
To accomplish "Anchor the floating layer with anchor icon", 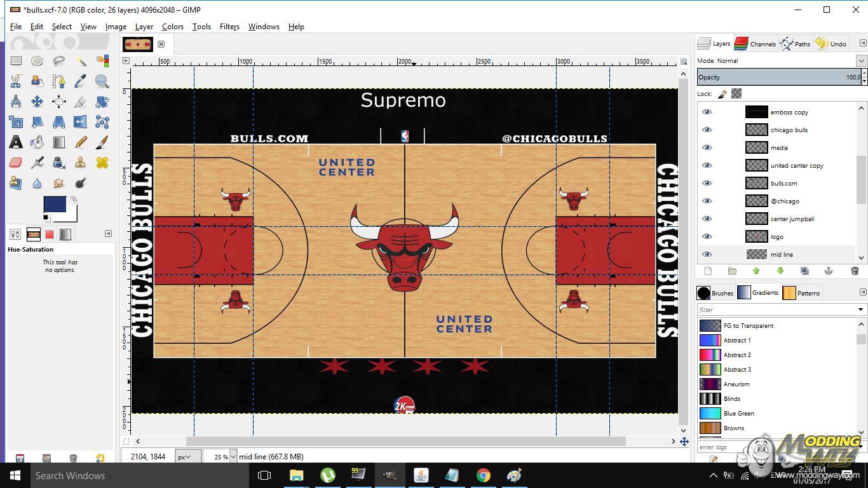I will [829, 271].
